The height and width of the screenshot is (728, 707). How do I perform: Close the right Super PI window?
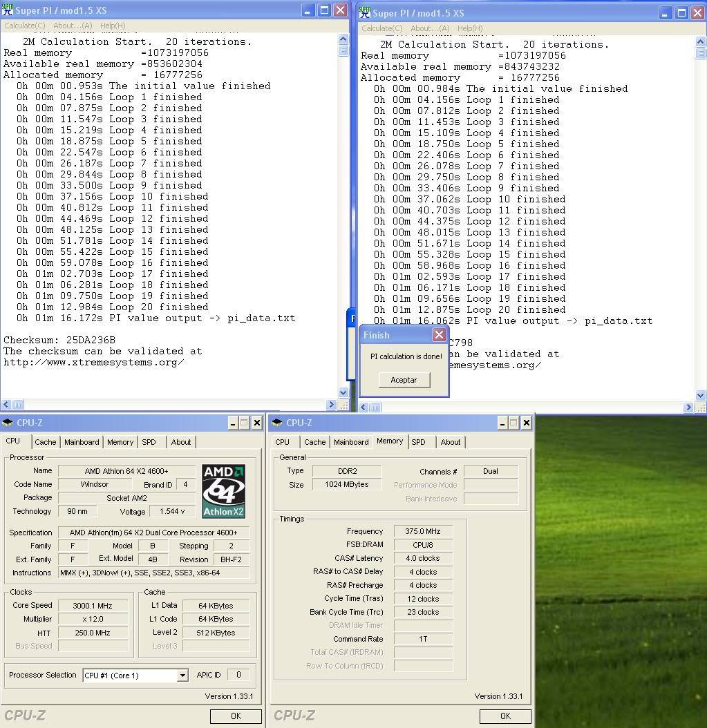pos(697,13)
